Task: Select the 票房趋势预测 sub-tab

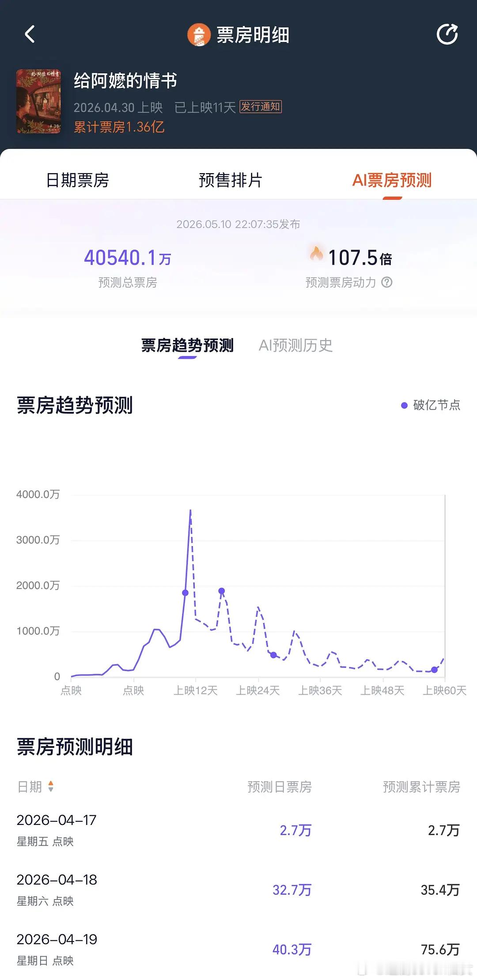Action: click(x=187, y=346)
